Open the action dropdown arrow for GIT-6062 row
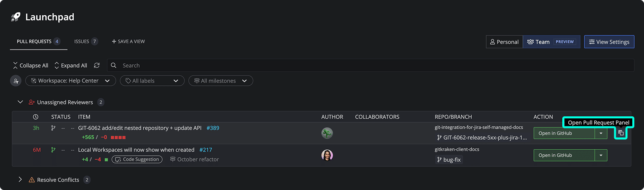This screenshot has height=190, width=644. coord(601,133)
